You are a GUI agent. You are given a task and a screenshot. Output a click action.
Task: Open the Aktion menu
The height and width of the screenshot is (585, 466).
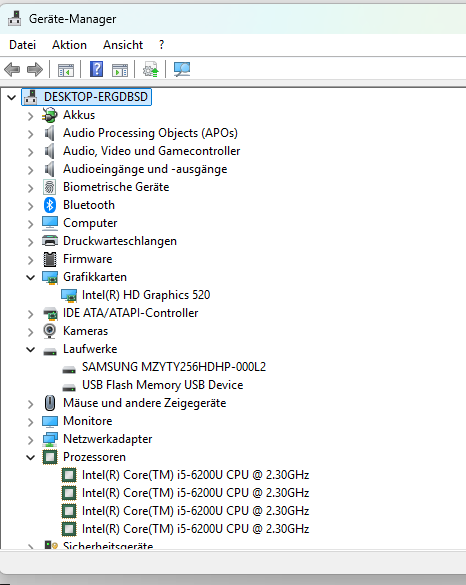[69, 45]
